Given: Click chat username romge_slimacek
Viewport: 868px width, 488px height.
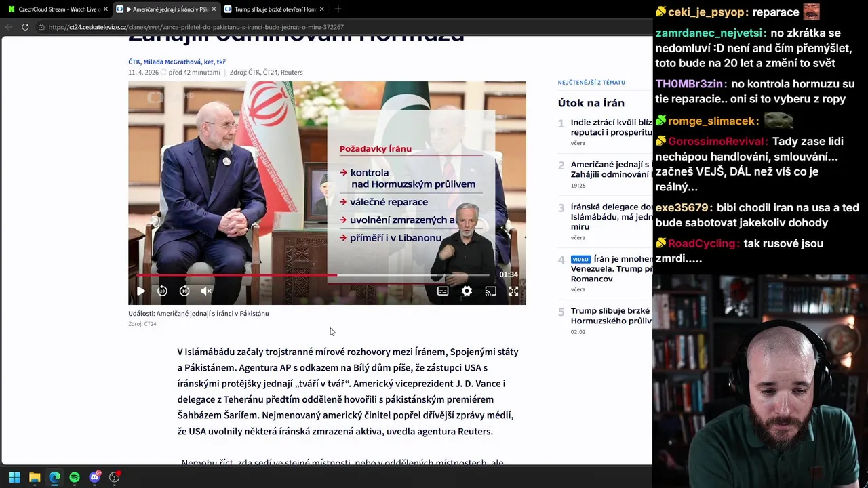Looking at the screenshot, I should (711, 121).
